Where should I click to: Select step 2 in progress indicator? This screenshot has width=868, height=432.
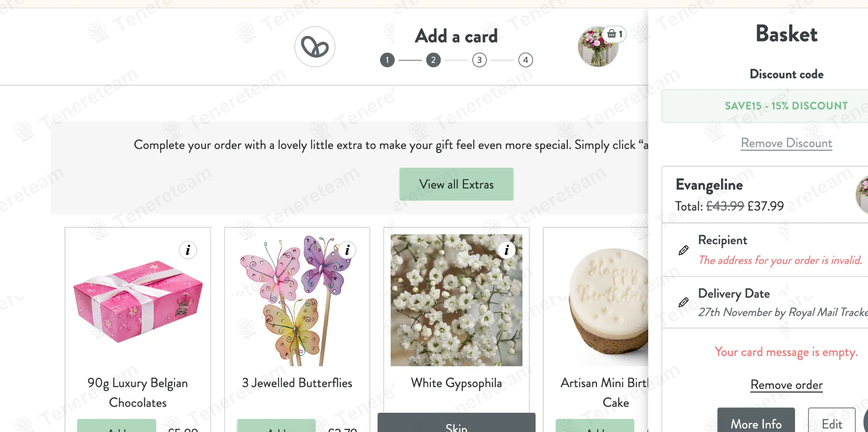(433, 60)
